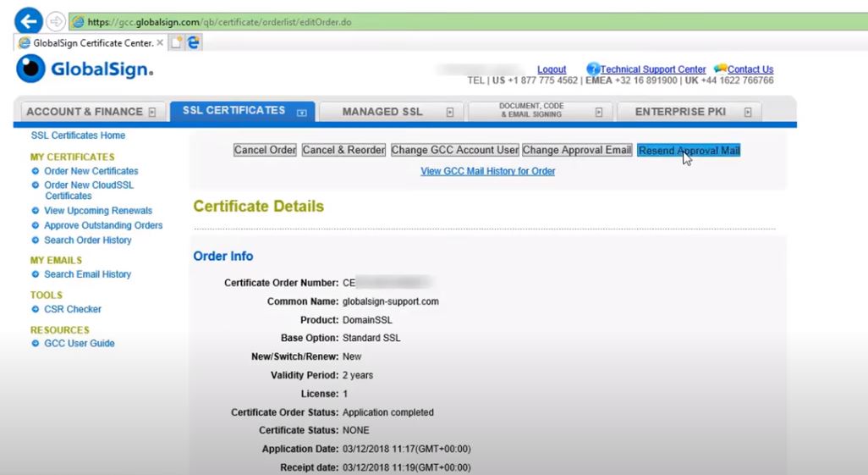Click the bullet icon beside View Upcoming Renewals

pos(36,211)
